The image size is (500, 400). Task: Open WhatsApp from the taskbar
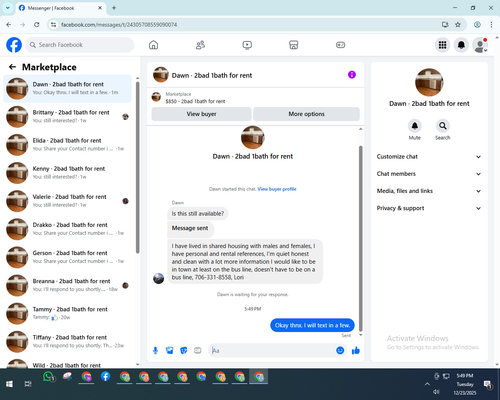[49, 377]
